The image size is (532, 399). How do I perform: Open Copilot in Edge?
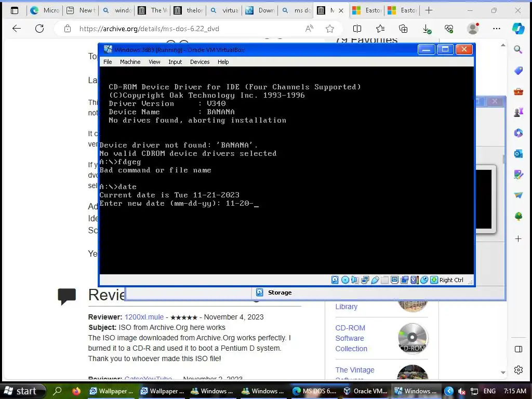coord(518,29)
